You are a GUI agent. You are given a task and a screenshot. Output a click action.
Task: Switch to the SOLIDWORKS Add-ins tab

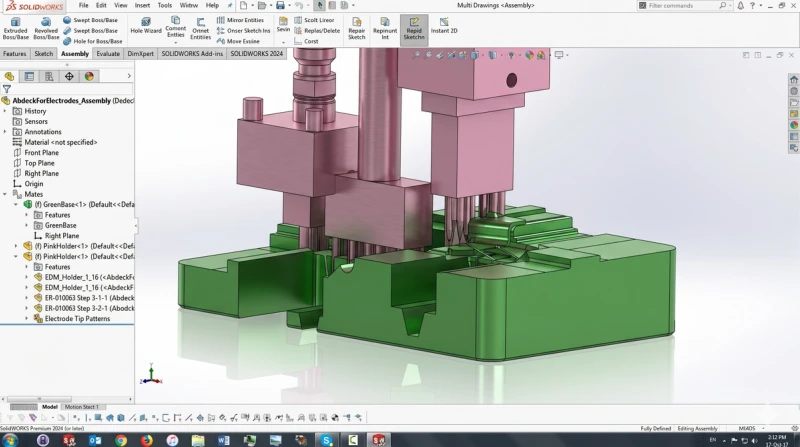click(192, 54)
